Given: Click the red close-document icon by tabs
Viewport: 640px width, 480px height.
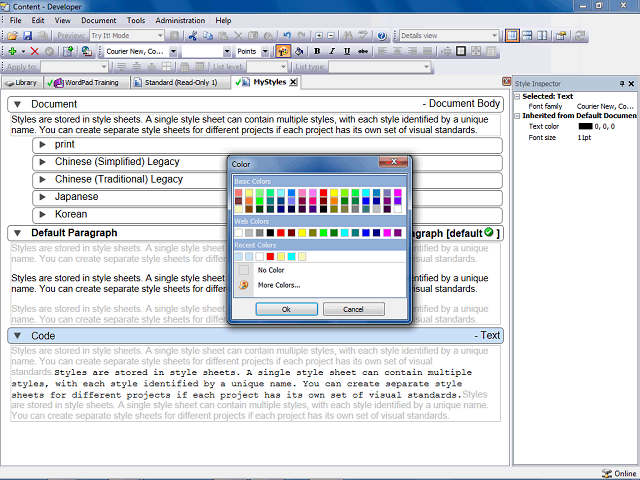Looking at the screenshot, I should [x=507, y=81].
